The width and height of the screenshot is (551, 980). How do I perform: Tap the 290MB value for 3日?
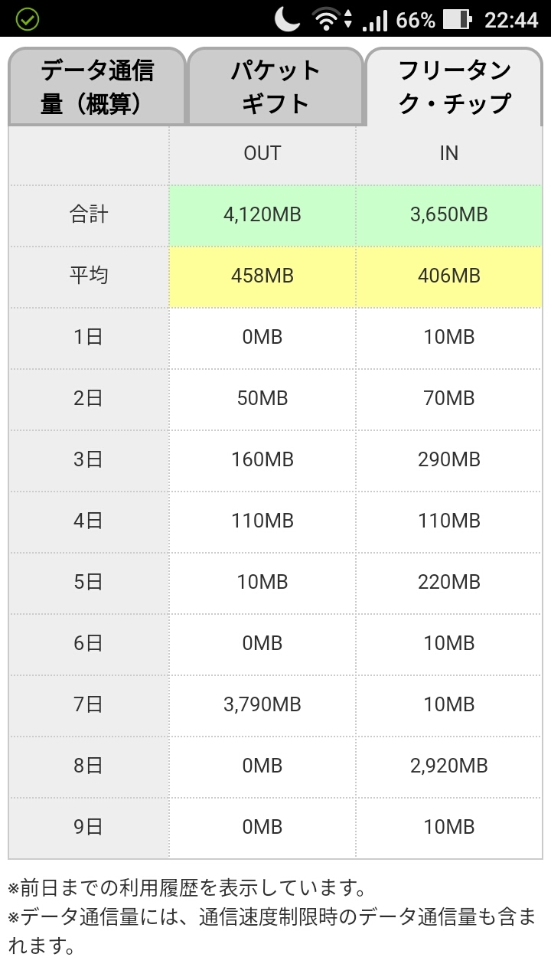449,459
